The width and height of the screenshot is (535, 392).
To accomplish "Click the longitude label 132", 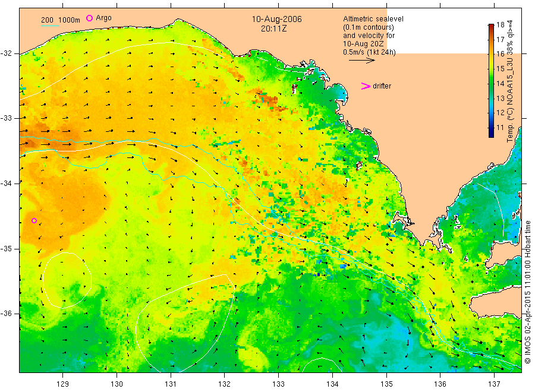I will pos(225,384).
